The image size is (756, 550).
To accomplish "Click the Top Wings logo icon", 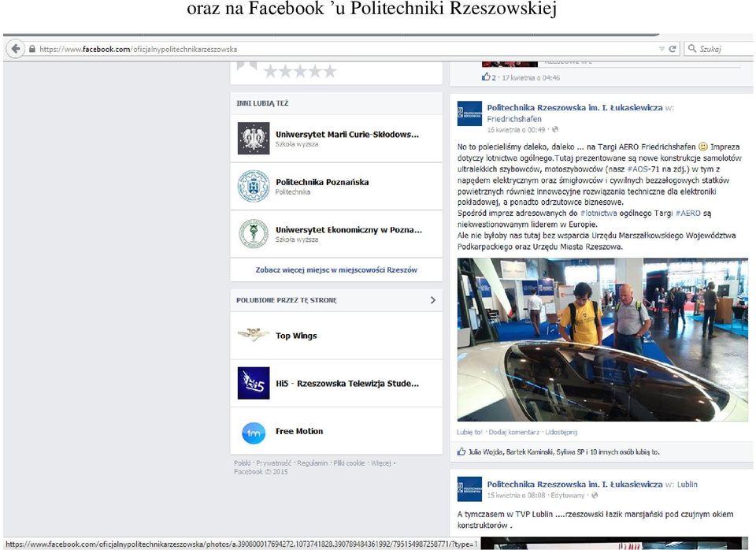I will (x=253, y=334).
